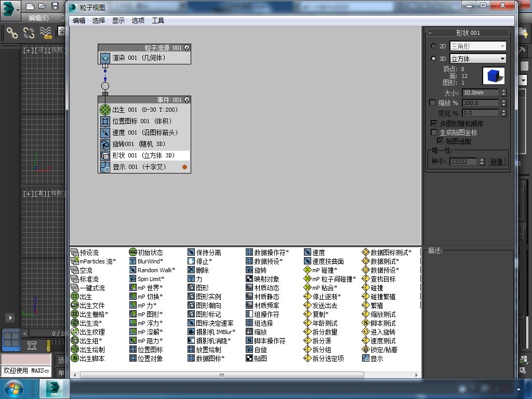The width and height of the screenshot is (532, 399).
Task: Open 3ds Max from the taskbar
Action: pyautogui.click(x=55, y=389)
